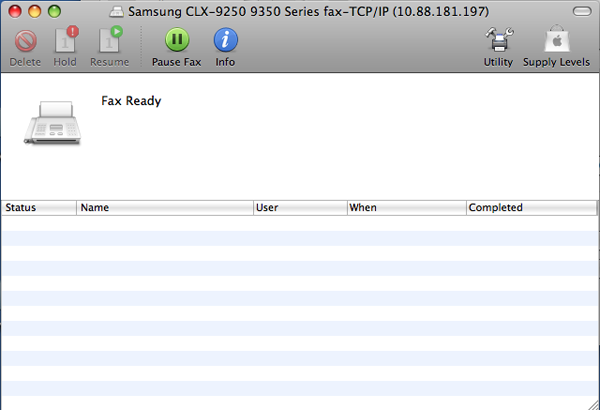Toggle toolbar with the pill button in title bar
The image size is (600, 410).
pyautogui.click(x=582, y=11)
